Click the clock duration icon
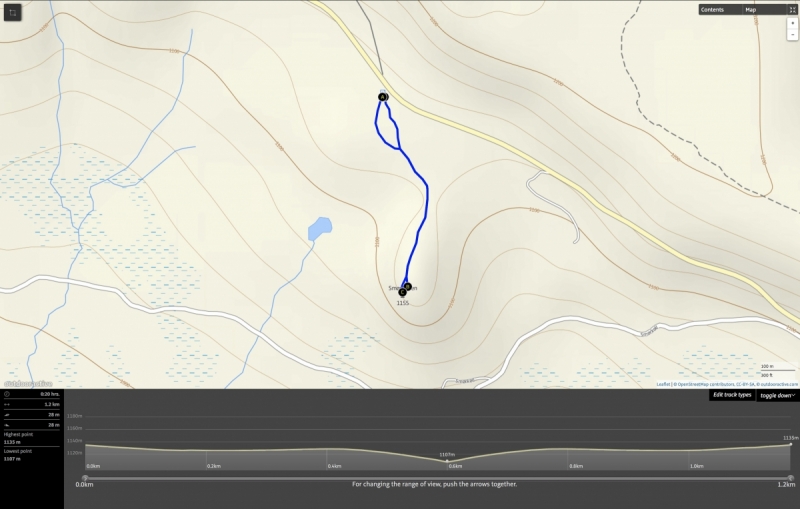Viewport: 800px width, 509px height. pos(7,394)
